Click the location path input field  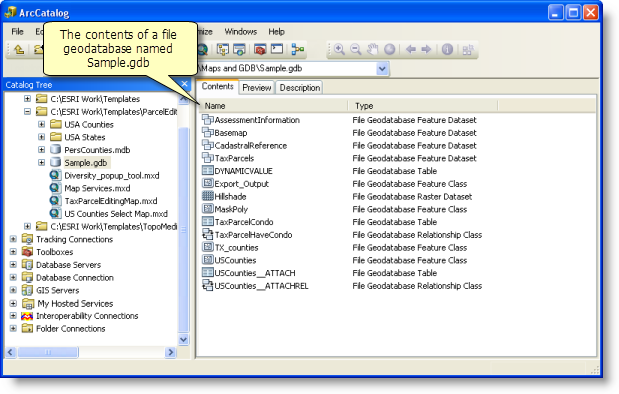(287, 68)
